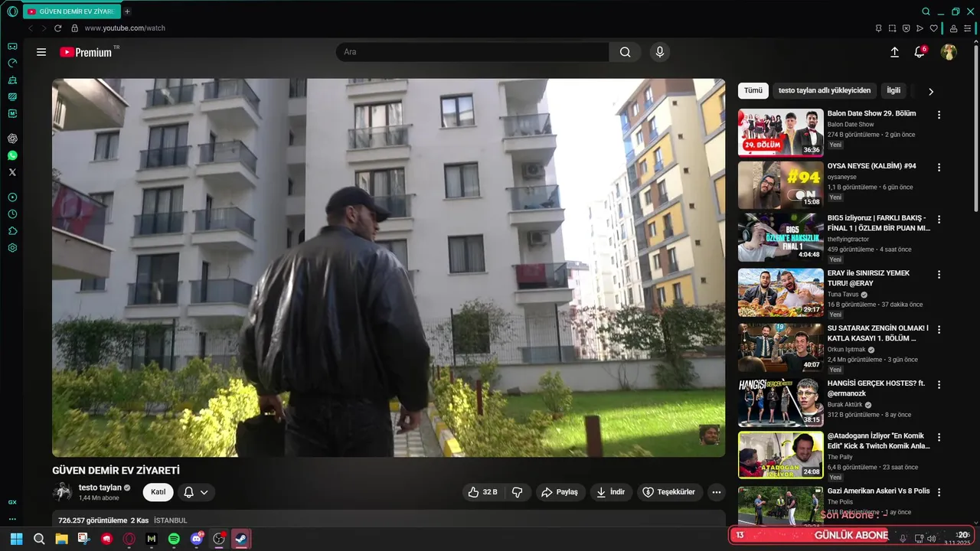Open ChatGPT in Opera sidebar
Image resolution: width=980 pixels, height=551 pixels.
tap(12, 139)
